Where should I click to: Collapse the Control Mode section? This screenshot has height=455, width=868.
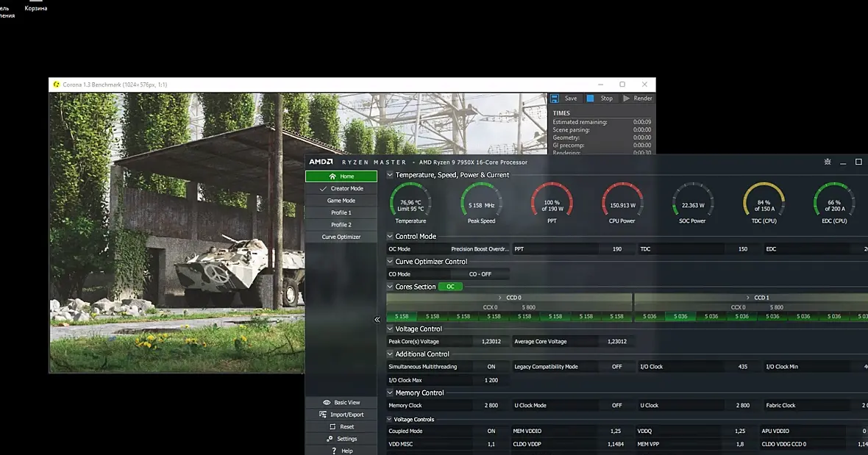(x=390, y=236)
